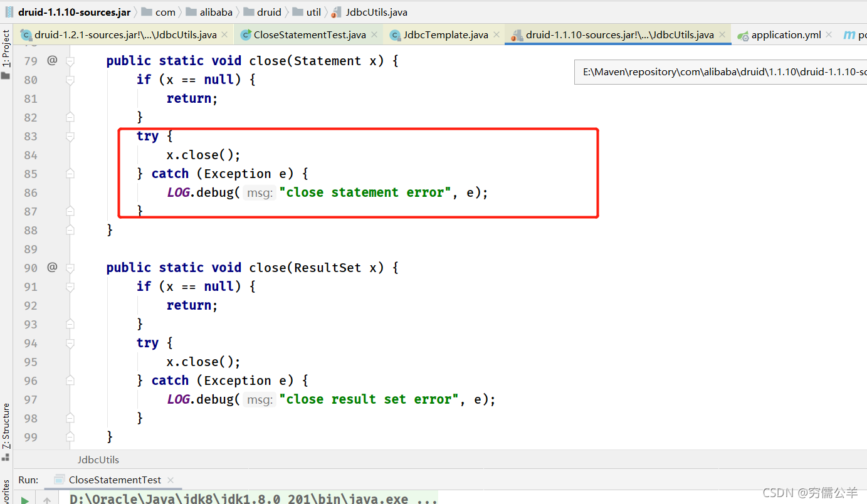Click the yml file icon on application.yml tab
The height and width of the screenshot is (504, 867).
(x=743, y=36)
